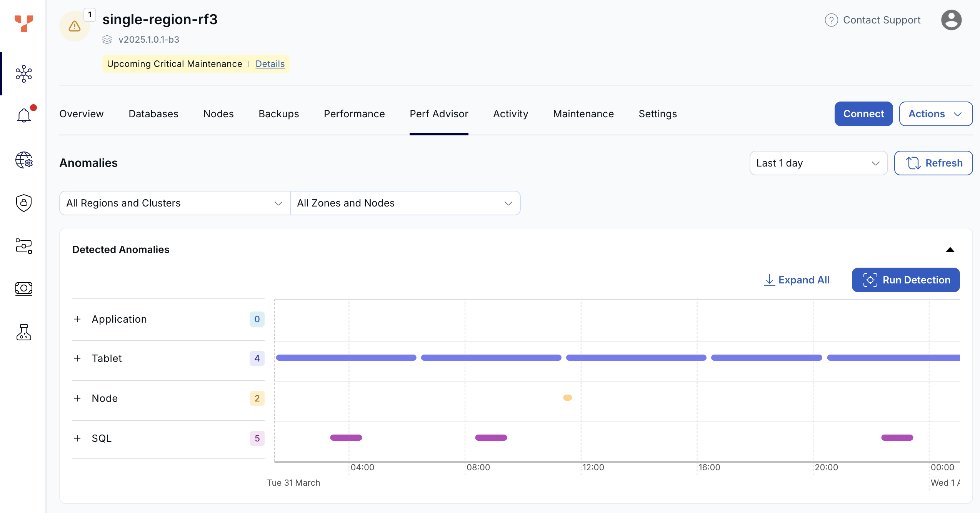Click the cluster warning status icon
This screenshot has height=513, width=980.
coord(75,26)
